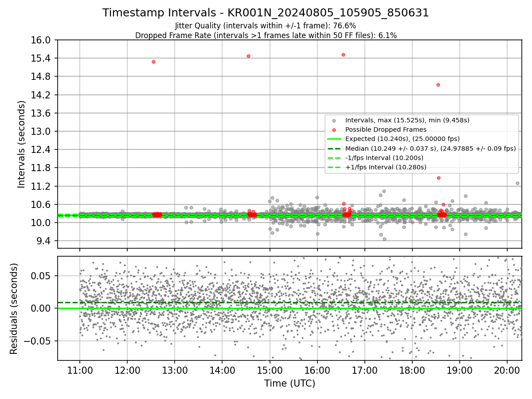
Task: Click the '13:00' time tick label
Action: point(175,370)
